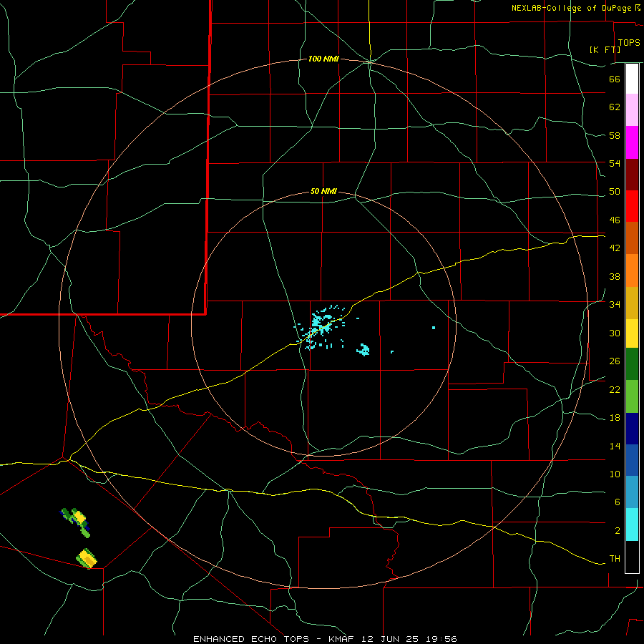The image size is (644, 644).
Task: Click the 58 legend value
Action: [x=615, y=135]
